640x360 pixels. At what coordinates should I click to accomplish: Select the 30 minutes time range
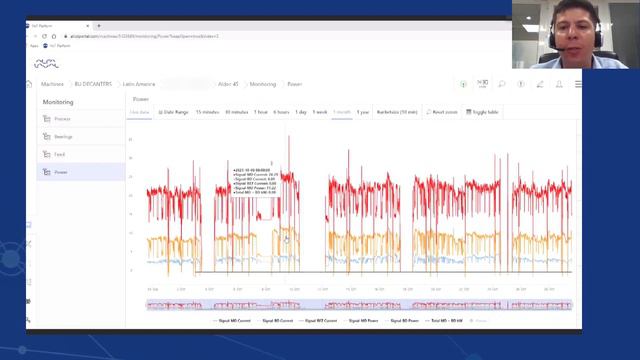click(x=237, y=112)
